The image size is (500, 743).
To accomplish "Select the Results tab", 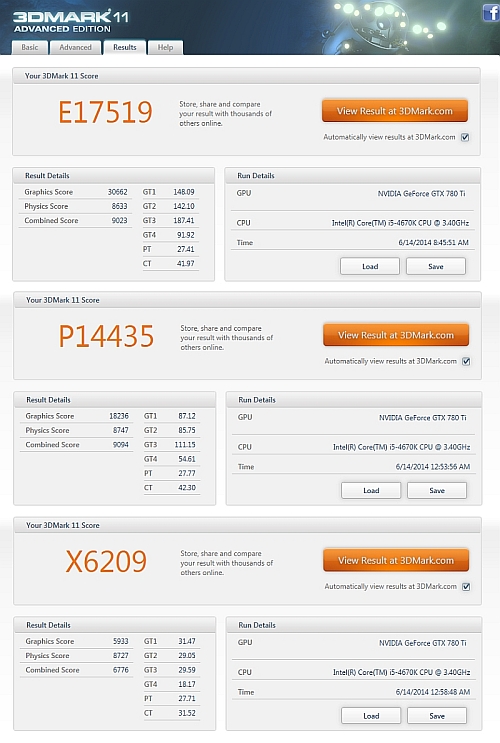I will click(125, 47).
